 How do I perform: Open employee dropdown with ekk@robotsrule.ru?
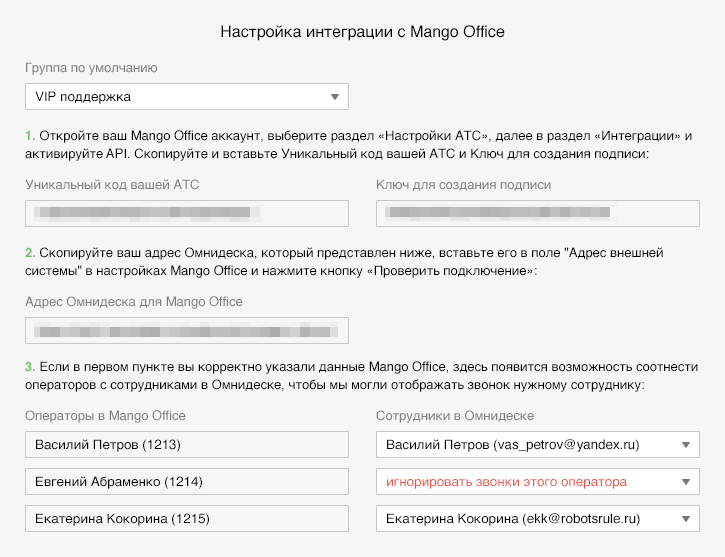pos(538,519)
